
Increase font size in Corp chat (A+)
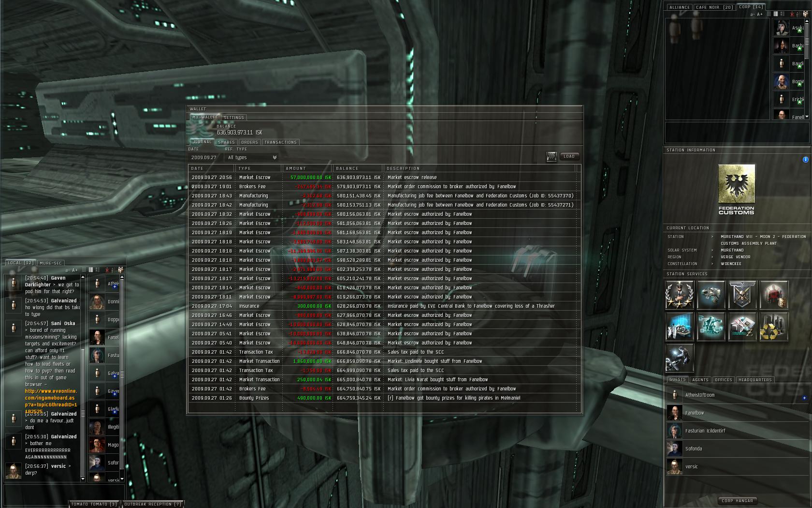tap(760, 15)
